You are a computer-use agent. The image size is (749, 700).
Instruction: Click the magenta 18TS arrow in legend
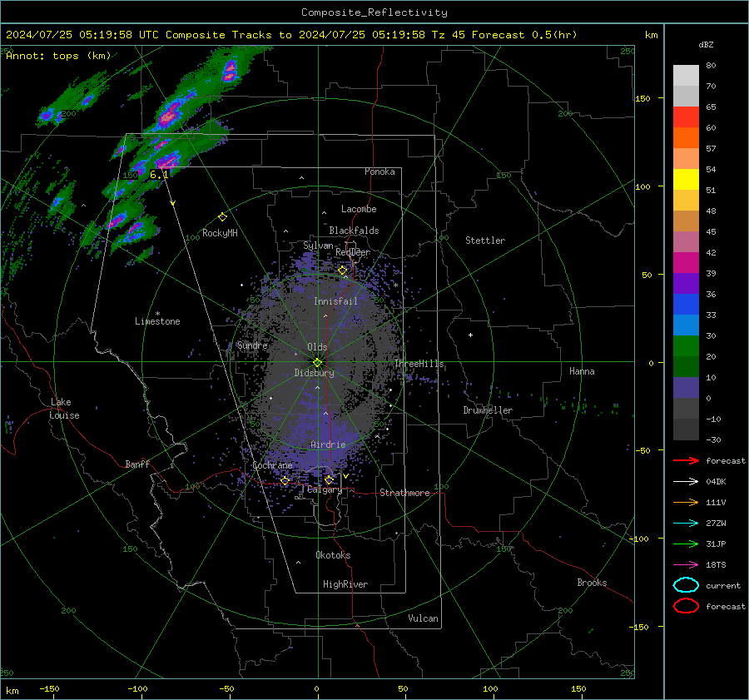tap(686, 565)
